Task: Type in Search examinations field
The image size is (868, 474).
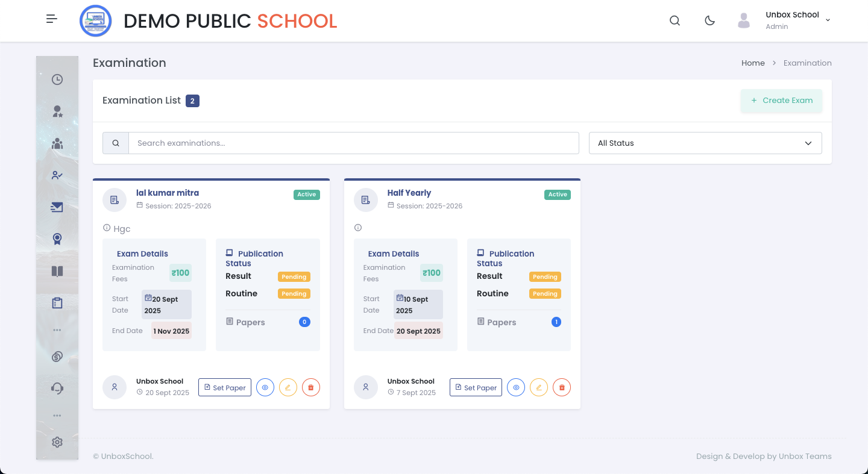Action: pos(353,143)
